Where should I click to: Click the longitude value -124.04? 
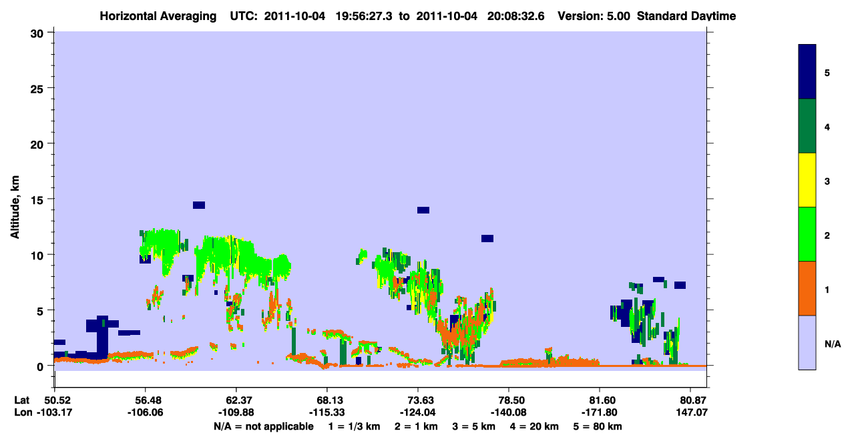tap(418, 413)
